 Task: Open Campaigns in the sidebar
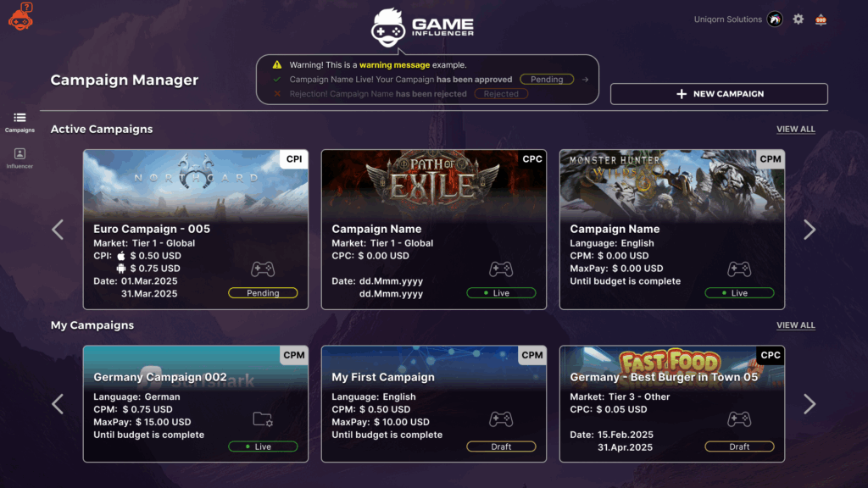pyautogui.click(x=20, y=122)
